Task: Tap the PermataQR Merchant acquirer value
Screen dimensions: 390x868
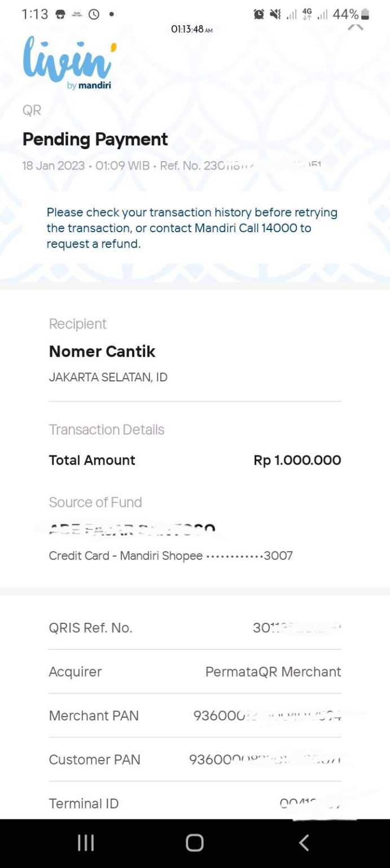Action: pyautogui.click(x=273, y=672)
